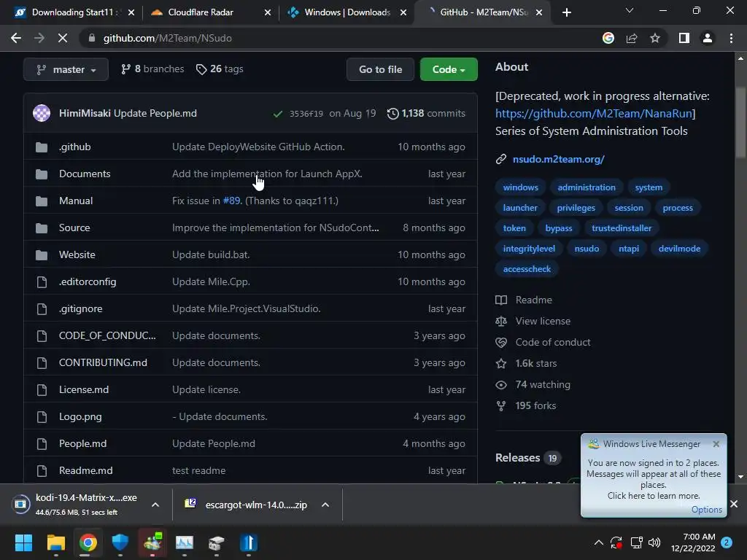747x560 pixels.
Task: Open Logo.png file
Action: coord(80,416)
